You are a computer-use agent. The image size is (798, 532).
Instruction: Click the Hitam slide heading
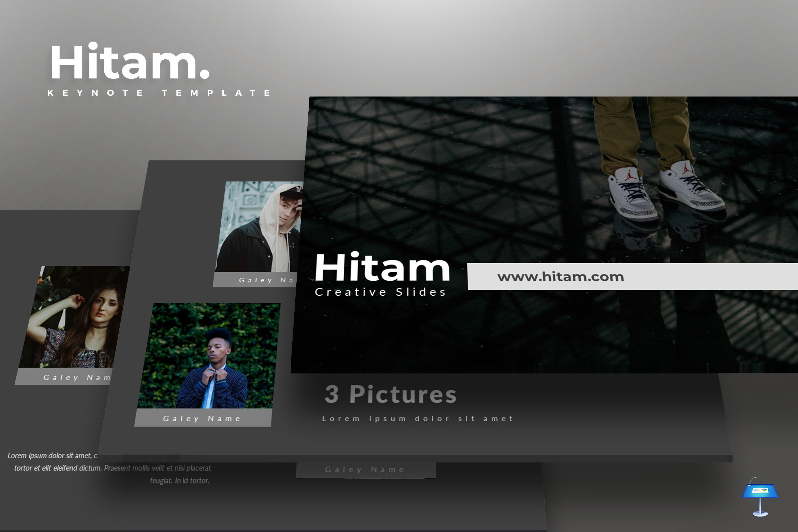382,267
